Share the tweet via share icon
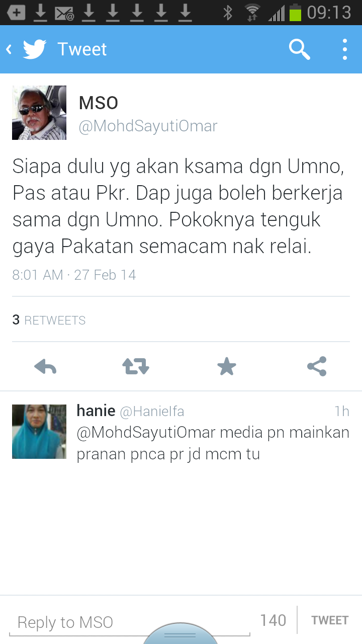 click(317, 366)
